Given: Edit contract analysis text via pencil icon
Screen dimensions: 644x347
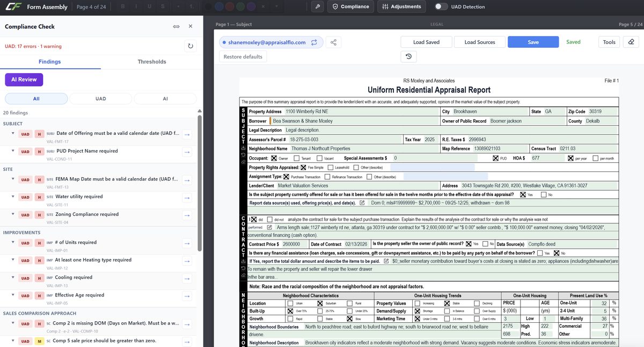Looking at the screenshot, I should point(269,227).
